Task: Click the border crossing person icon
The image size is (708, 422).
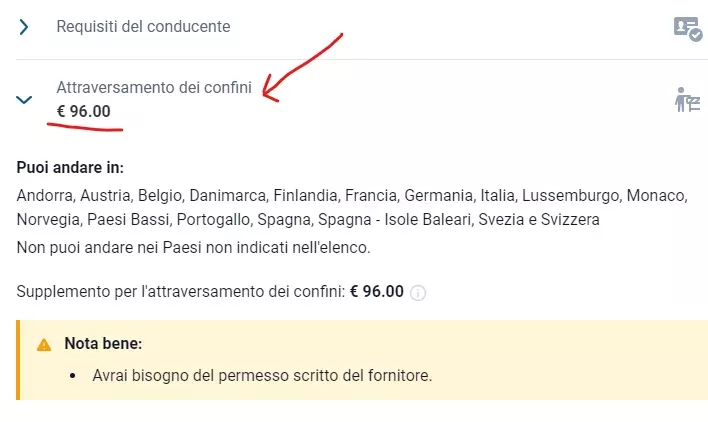Action: point(687,99)
